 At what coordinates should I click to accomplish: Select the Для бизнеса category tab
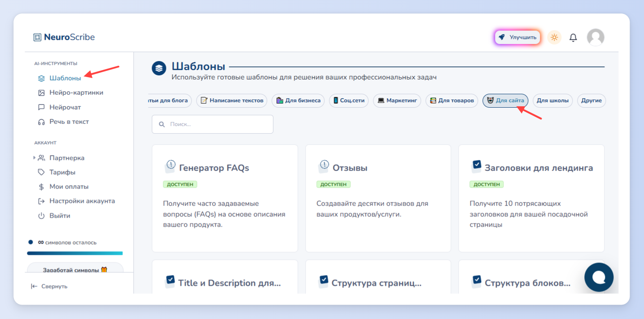(298, 101)
